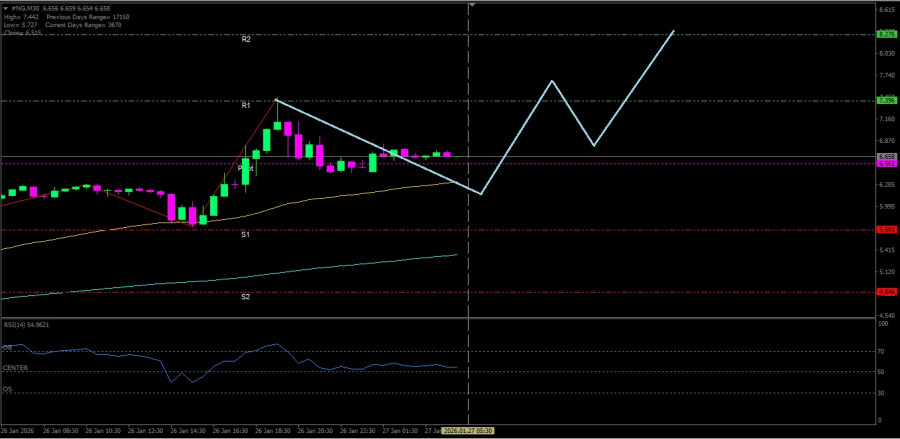Click the red S2 price tag on axis
The width and height of the screenshot is (900, 439).
[x=885, y=292]
